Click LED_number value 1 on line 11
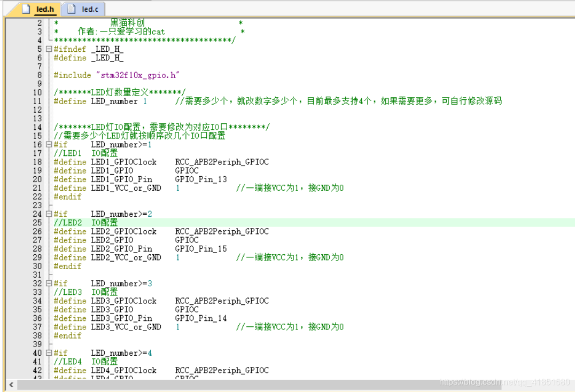The image size is (575, 392). point(145,101)
